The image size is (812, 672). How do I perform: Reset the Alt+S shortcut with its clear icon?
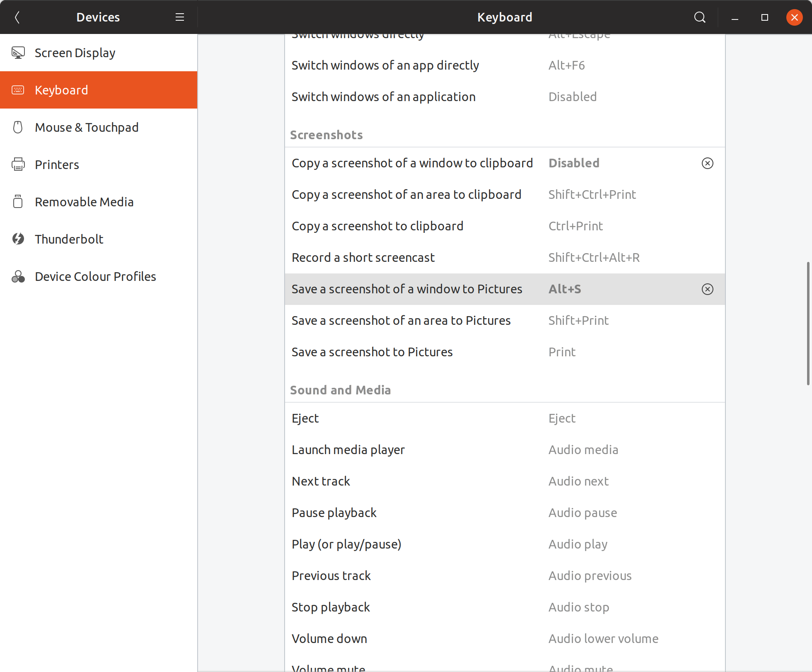(708, 289)
